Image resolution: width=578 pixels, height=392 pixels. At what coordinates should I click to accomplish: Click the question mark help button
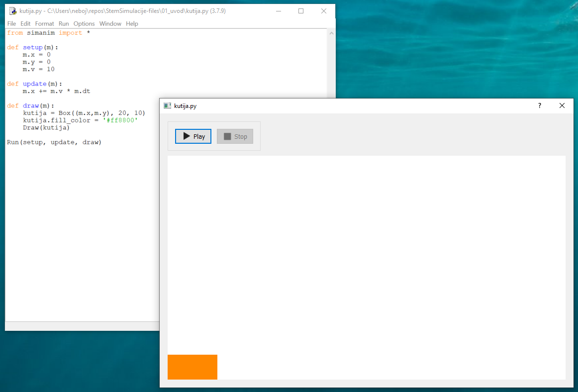pyautogui.click(x=539, y=105)
